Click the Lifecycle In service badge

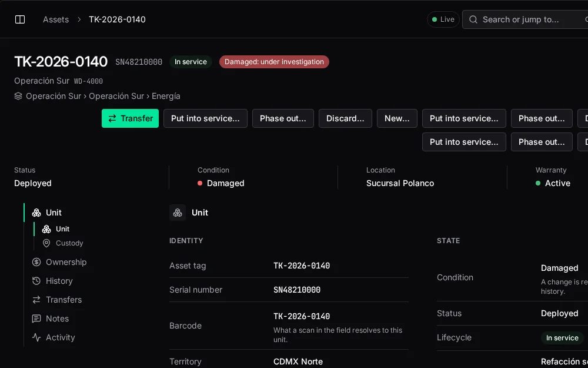(x=562, y=338)
